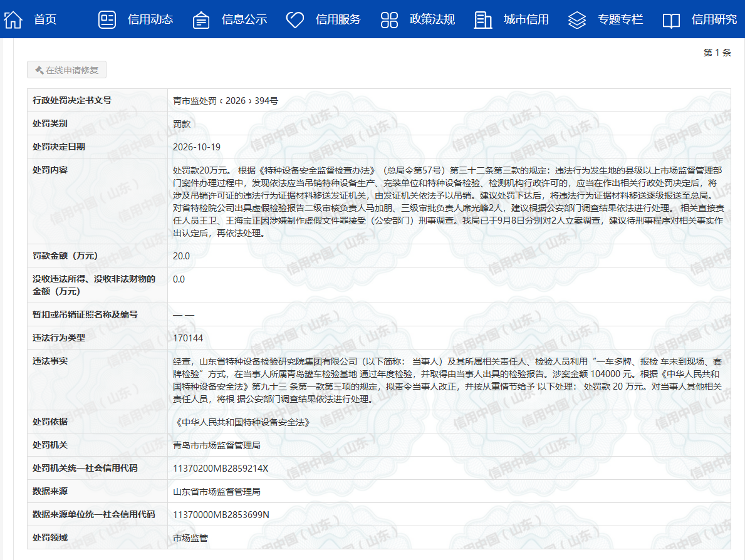Open the 政策法规 menu item
Image resolution: width=745 pixels, height=560 pixels.
(x=432, y=19)
